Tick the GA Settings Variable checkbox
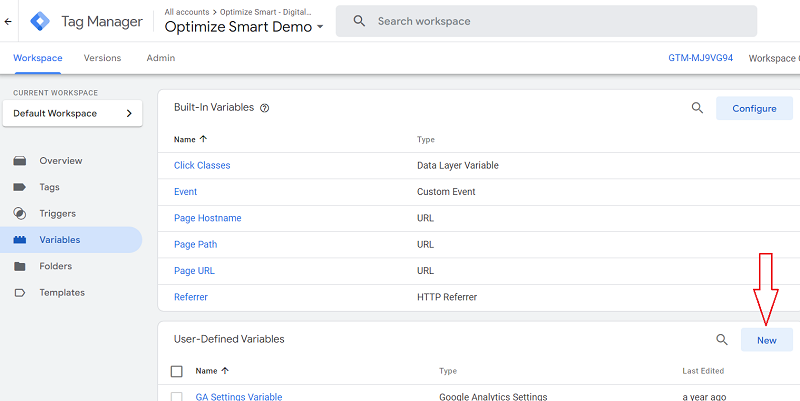 click(177, 396)
